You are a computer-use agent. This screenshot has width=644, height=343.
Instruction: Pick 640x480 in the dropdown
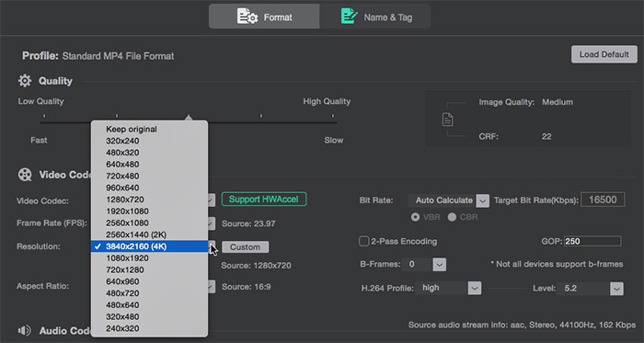tap(149, 164)
